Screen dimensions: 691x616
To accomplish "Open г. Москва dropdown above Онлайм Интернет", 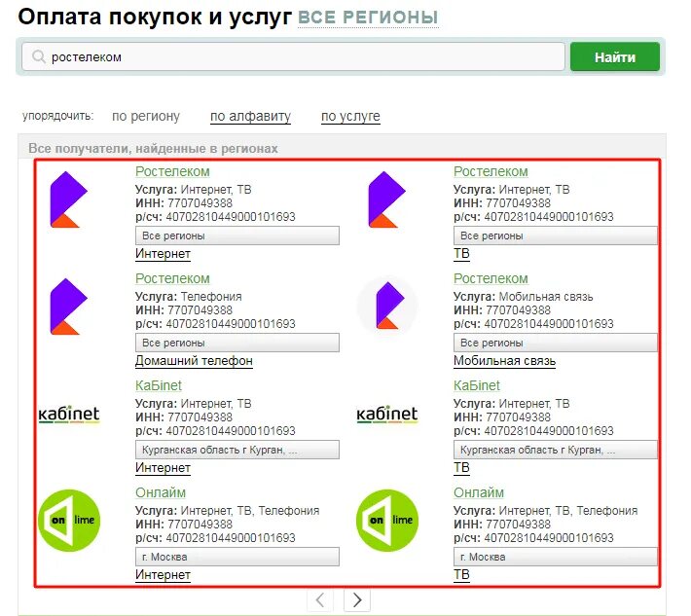I will tap(237, 557).
